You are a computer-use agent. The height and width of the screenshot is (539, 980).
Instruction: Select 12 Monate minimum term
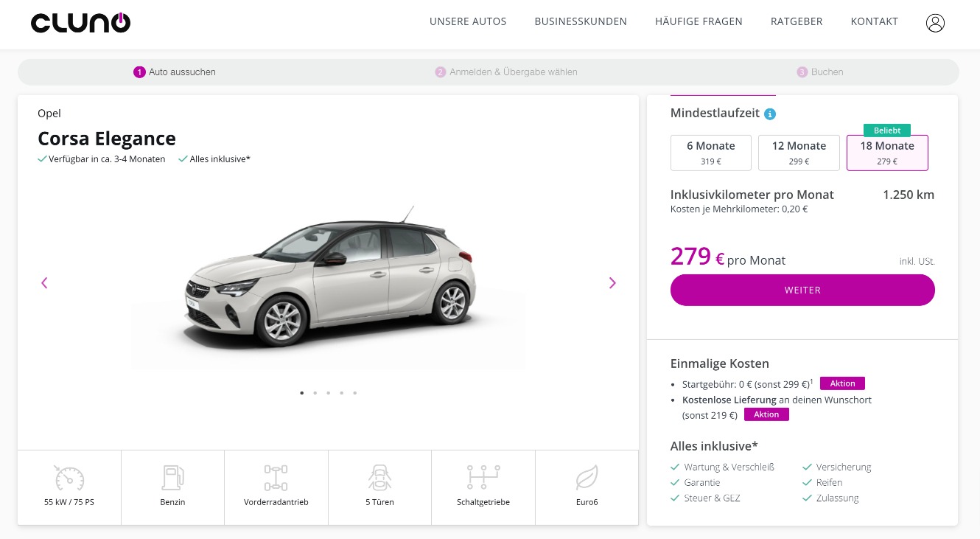pos(799,153)
